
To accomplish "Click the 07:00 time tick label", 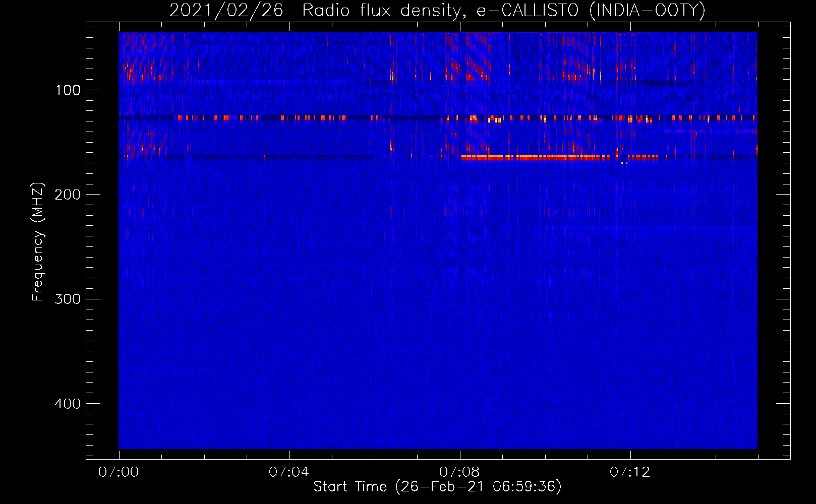I will pyautogui.click(x=119, y=472).
